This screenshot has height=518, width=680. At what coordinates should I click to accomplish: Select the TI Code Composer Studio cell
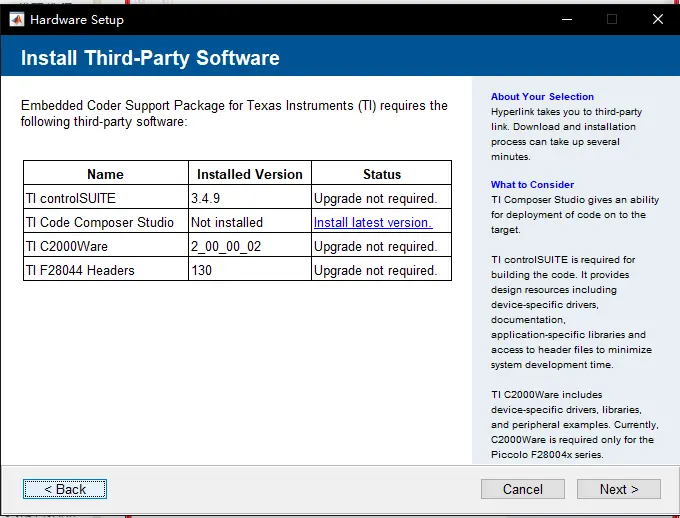coord(106,222)
